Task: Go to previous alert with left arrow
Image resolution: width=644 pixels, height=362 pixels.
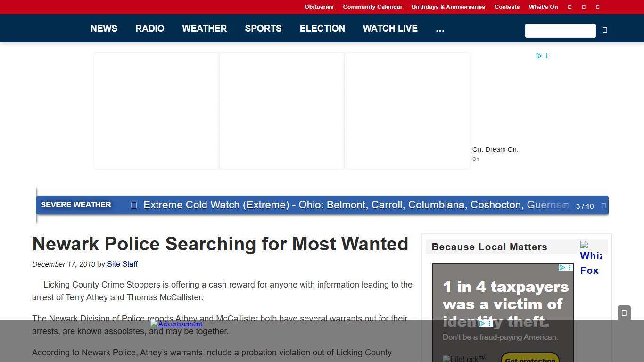Action: click(565, 206)
